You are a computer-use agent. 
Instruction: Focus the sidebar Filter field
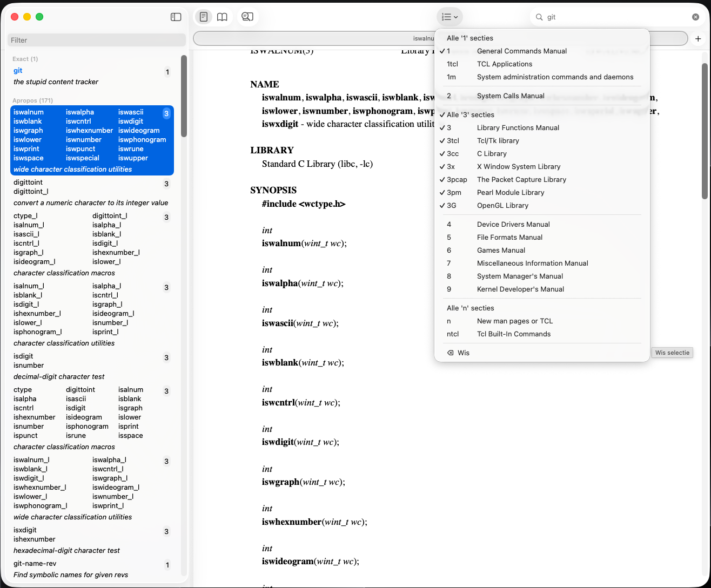pyautogui.click(x=97, y=40)
